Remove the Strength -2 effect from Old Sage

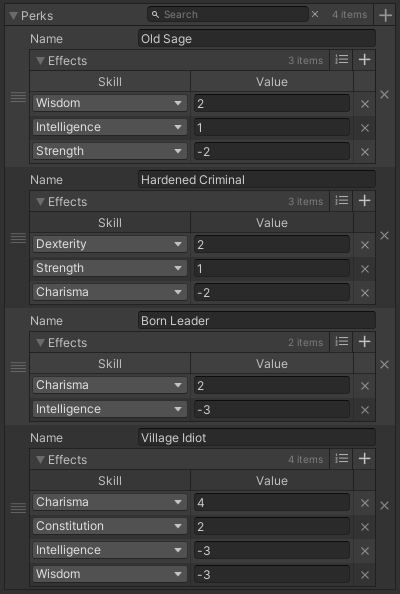coord(365,152)
